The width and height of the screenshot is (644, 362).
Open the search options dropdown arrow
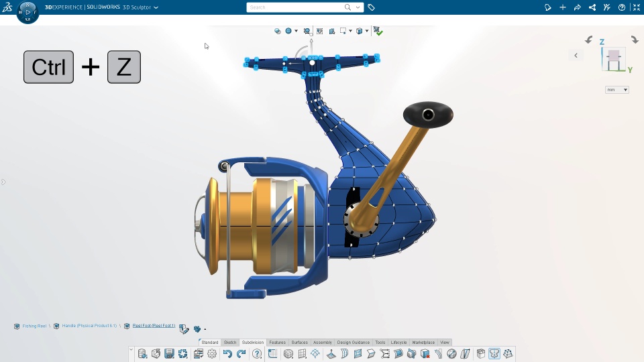358,7
